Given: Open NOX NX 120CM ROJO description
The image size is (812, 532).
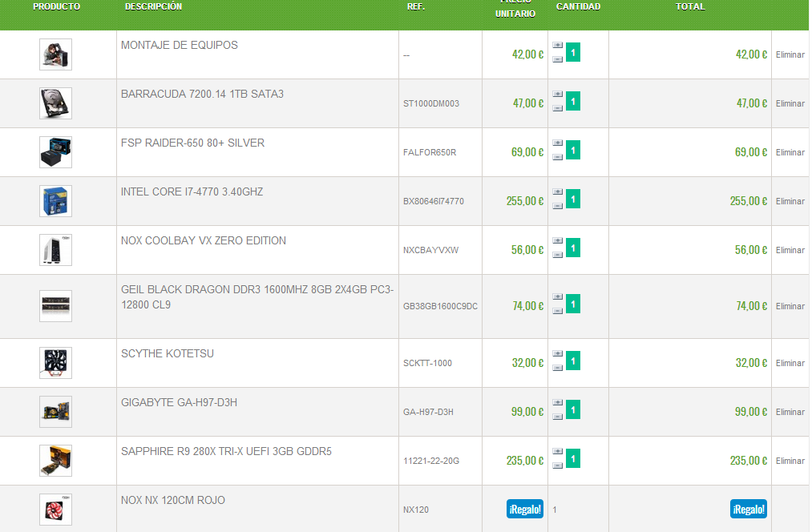Looking at the screenshot, I should [x=173, y=501].
